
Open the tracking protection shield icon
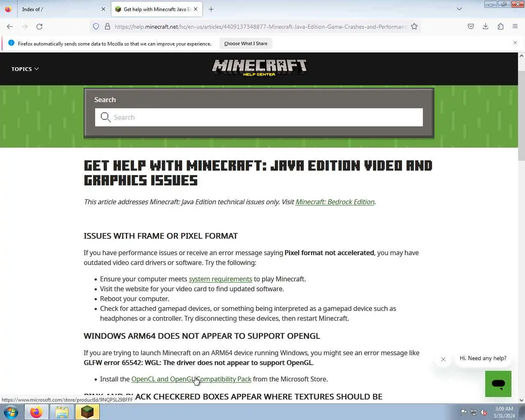pos(96,27)
